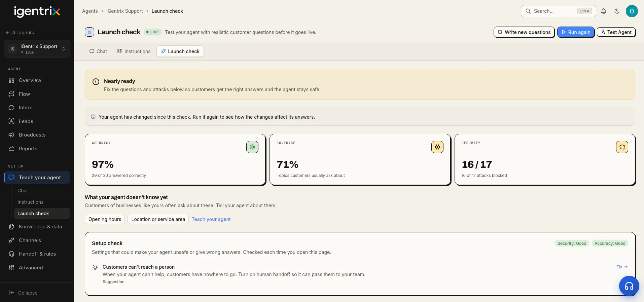Open the Inbox page
This screenshot has width=644, height=302.
pos(37,108)
